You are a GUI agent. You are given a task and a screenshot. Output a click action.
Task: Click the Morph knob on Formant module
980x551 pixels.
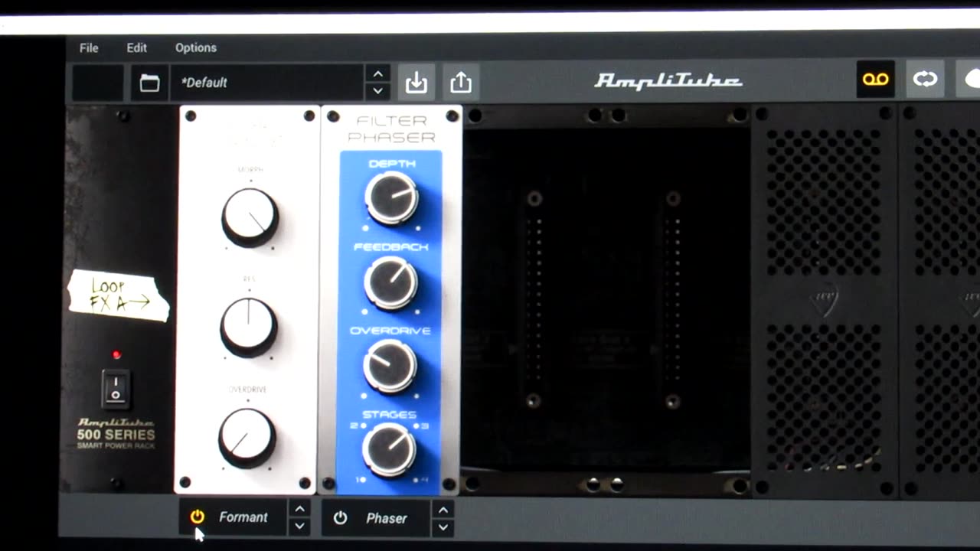(250, 217)
